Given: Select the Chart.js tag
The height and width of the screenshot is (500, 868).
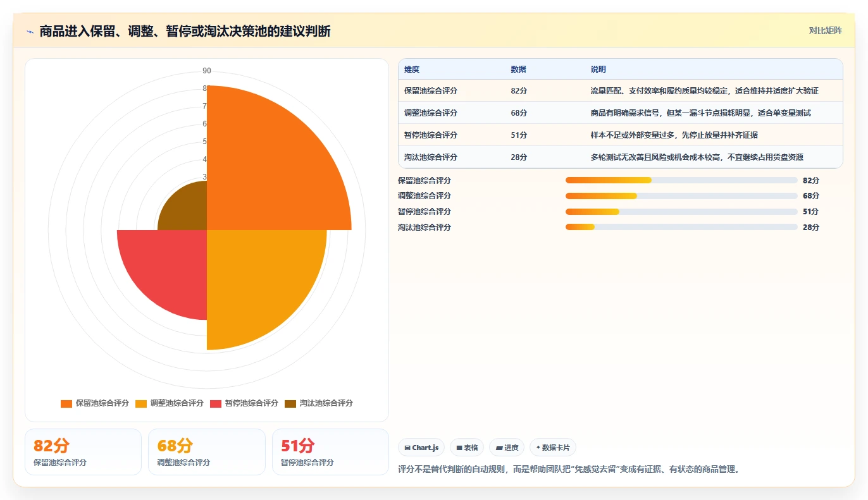Looking at the screenshot, I should point(422,448).
